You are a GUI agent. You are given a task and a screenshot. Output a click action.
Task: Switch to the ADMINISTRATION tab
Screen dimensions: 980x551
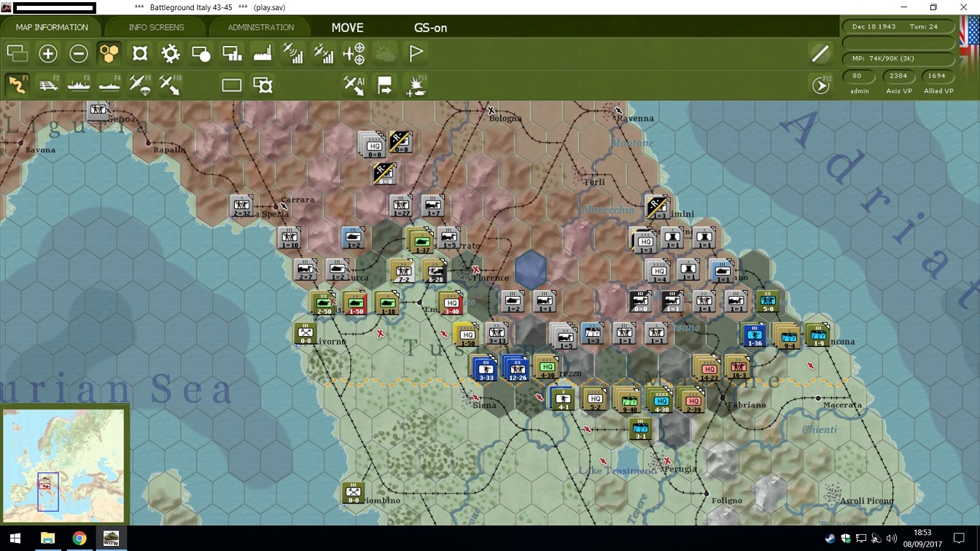coord(260,28)
